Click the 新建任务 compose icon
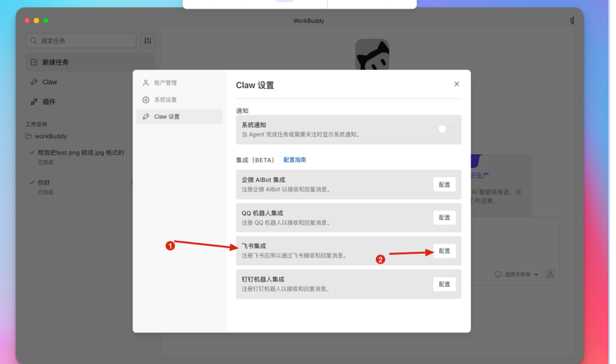The height and width of the screenshot is (364, 616). pos(34,62)
